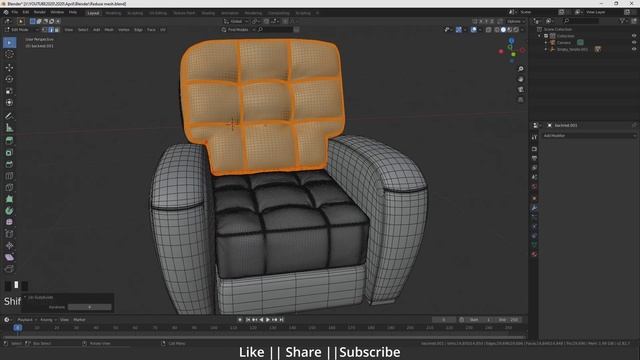Viewport: 640px width, 360px height.
Task: Enable edge select mode
Action: click(x=51, y=30)
